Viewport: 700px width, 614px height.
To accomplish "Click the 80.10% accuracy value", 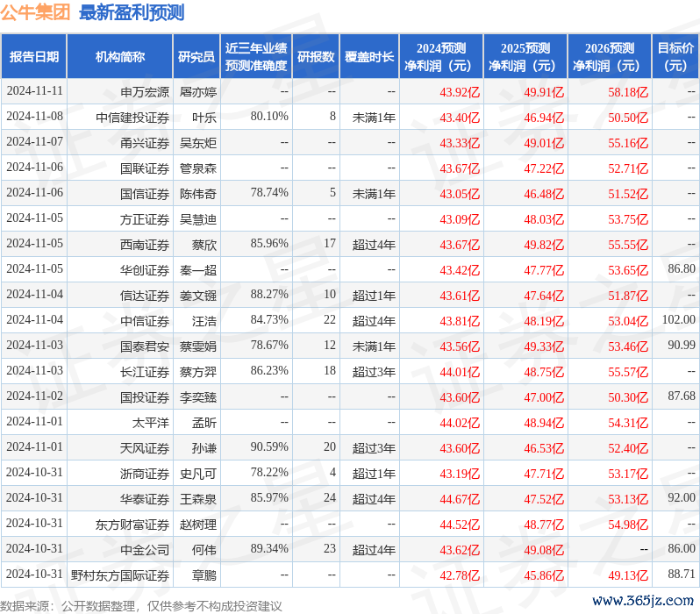I will pos(269,117).
